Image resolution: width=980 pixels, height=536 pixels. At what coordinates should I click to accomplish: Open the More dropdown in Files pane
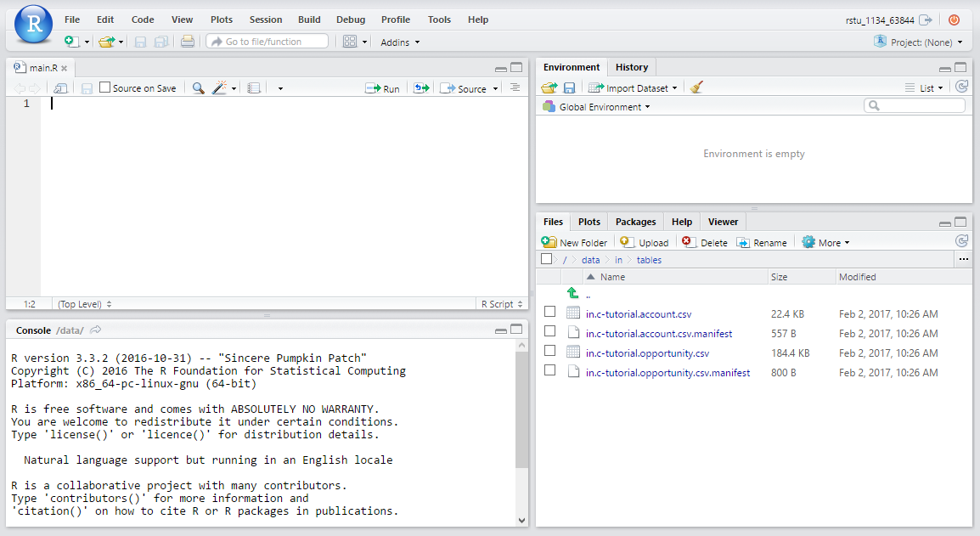[x=825, y=243]
